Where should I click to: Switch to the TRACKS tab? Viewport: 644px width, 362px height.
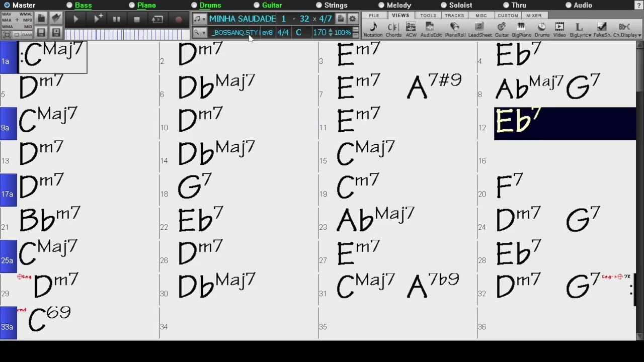454,16
